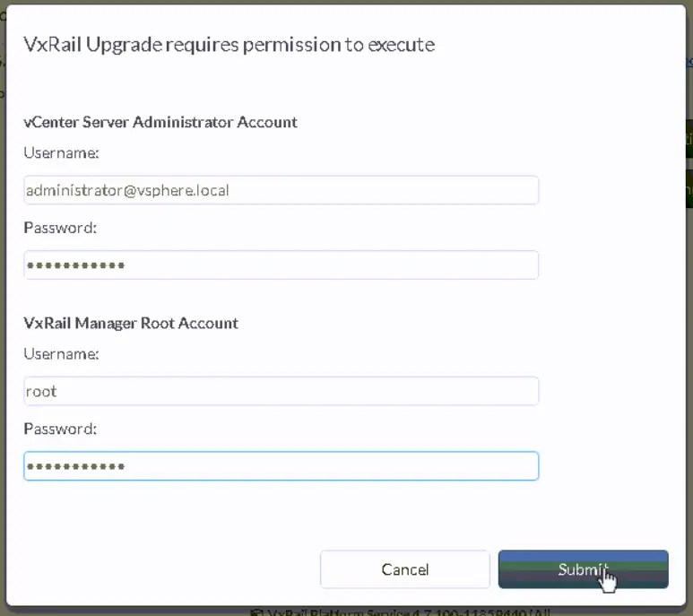Select 'Password:' label under vCenter Server account
This screenshot has width=693, height=616.
click(60, 228)
